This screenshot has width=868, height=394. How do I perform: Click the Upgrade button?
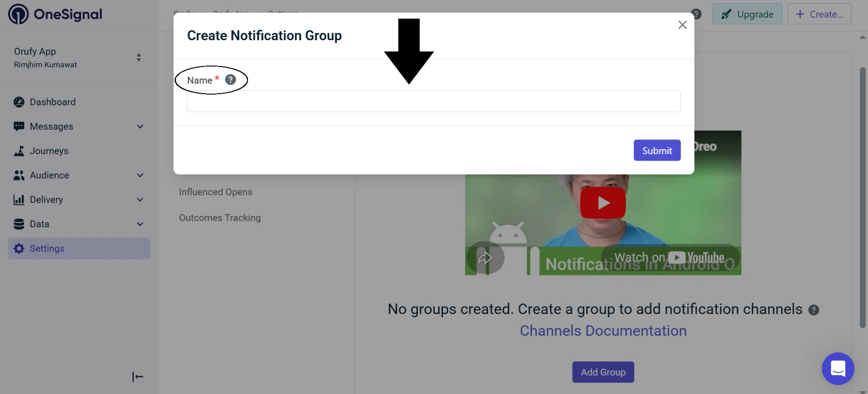[x=747, y=14]
